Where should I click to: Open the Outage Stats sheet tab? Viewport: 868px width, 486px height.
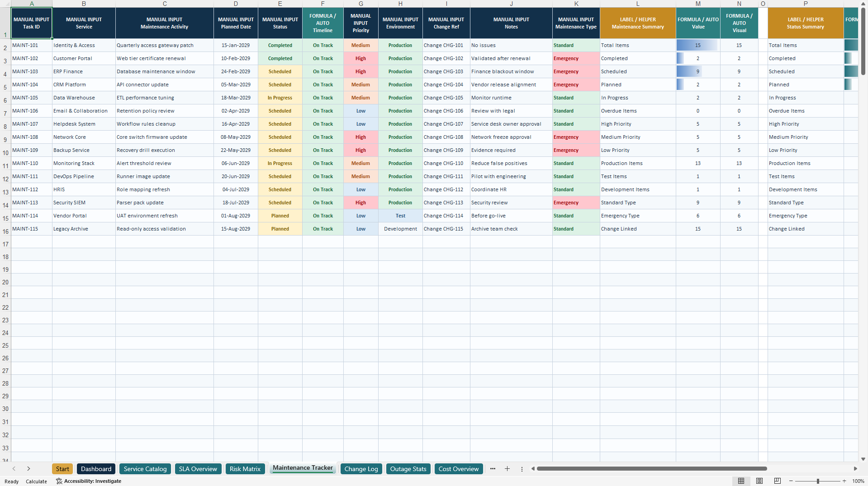(408, 469)
